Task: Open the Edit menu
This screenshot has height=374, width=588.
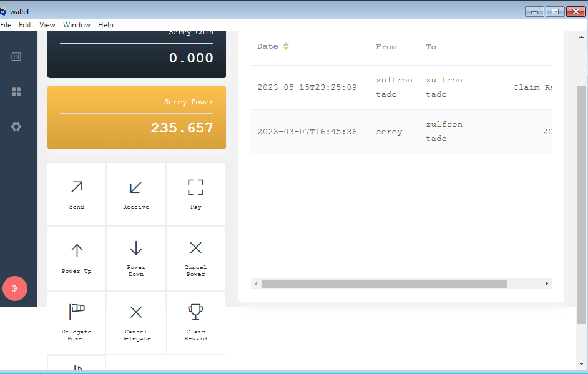Action: [25, 25]
